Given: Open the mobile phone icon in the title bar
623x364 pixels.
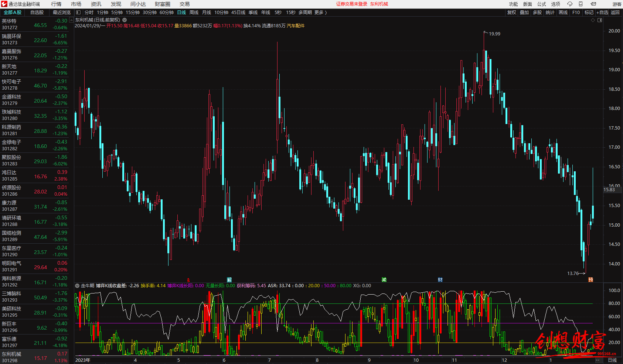Looking at the screenshot, I should [581, 4].
